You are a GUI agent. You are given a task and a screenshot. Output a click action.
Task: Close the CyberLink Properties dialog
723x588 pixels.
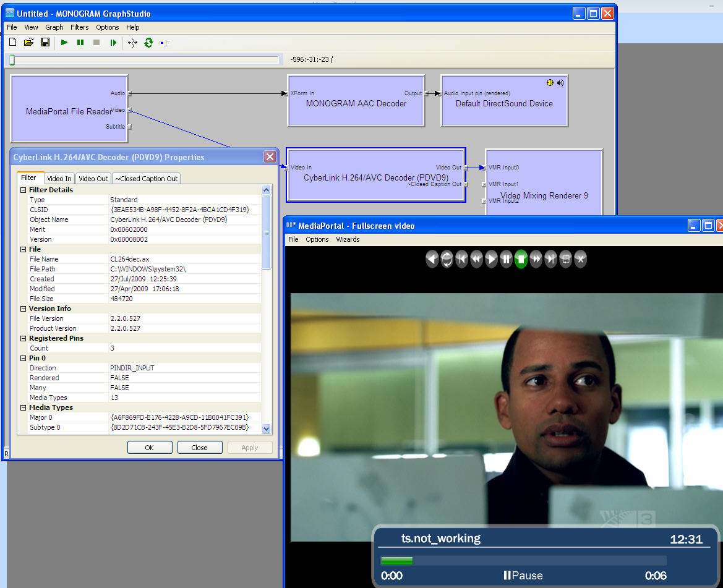[x=270, y=156]
